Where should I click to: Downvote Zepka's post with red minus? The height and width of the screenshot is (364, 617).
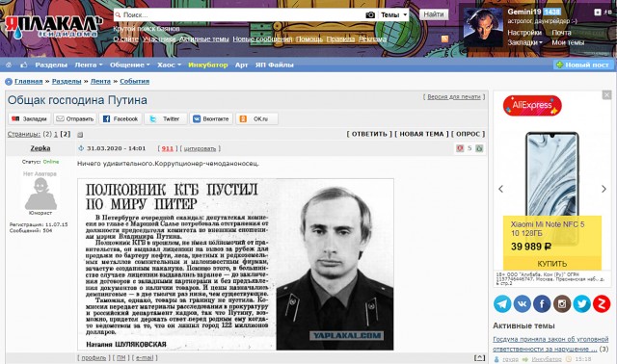[x=460, y=148]
